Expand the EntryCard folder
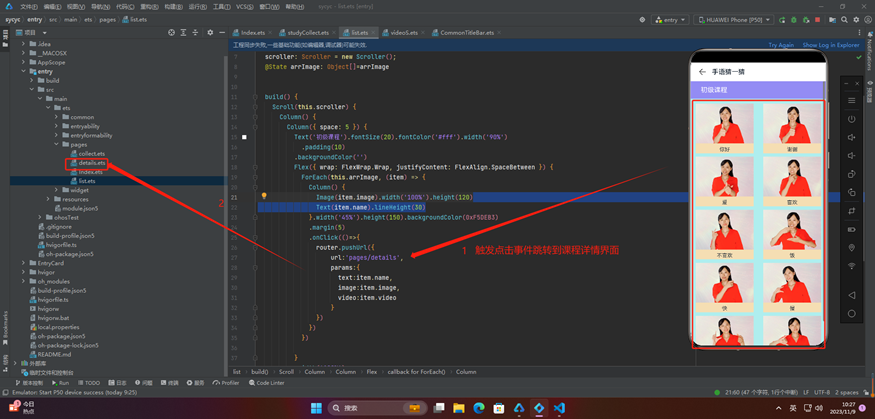 (x=23, y=263)
